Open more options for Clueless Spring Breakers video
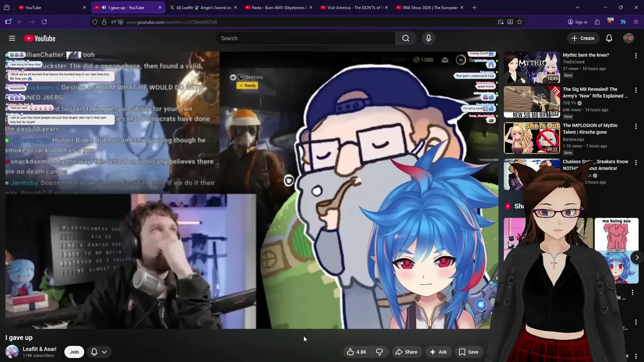 (x=636, y=163)
